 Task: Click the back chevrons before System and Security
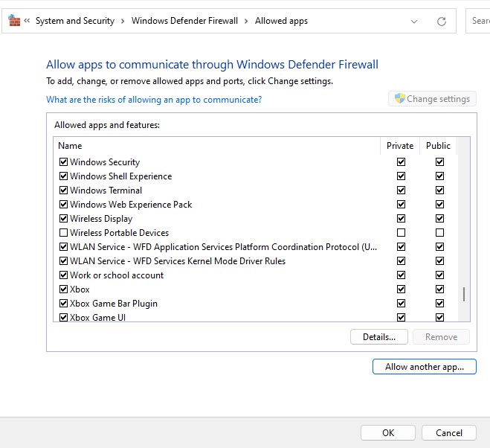(x=27, y=21)
